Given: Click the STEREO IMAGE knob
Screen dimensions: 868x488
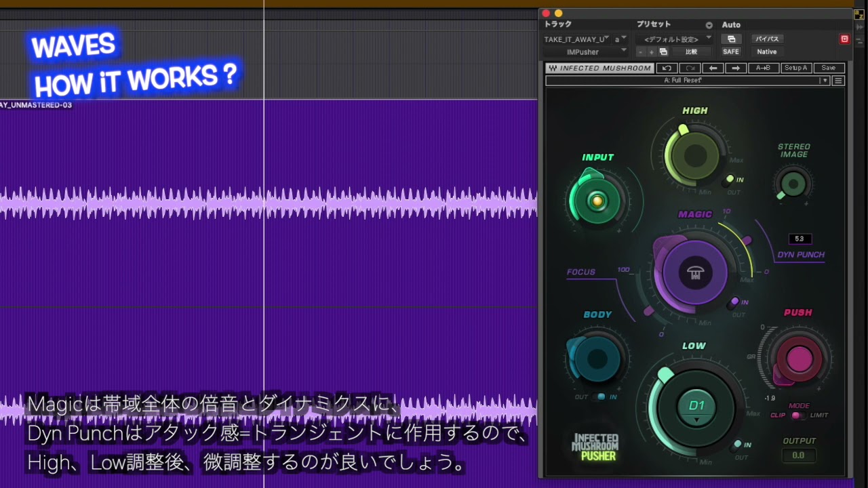Looking at the screenshot, I should [793, 184].
